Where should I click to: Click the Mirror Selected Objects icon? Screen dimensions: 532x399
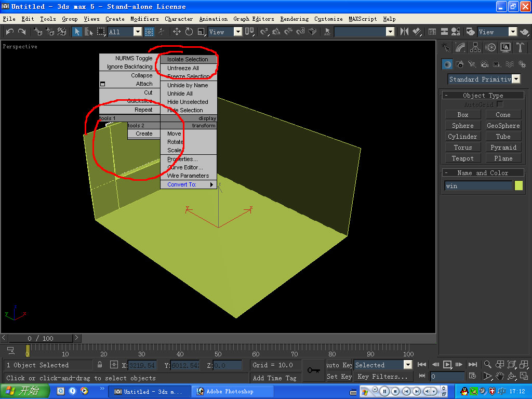click(x=404, y=32)
